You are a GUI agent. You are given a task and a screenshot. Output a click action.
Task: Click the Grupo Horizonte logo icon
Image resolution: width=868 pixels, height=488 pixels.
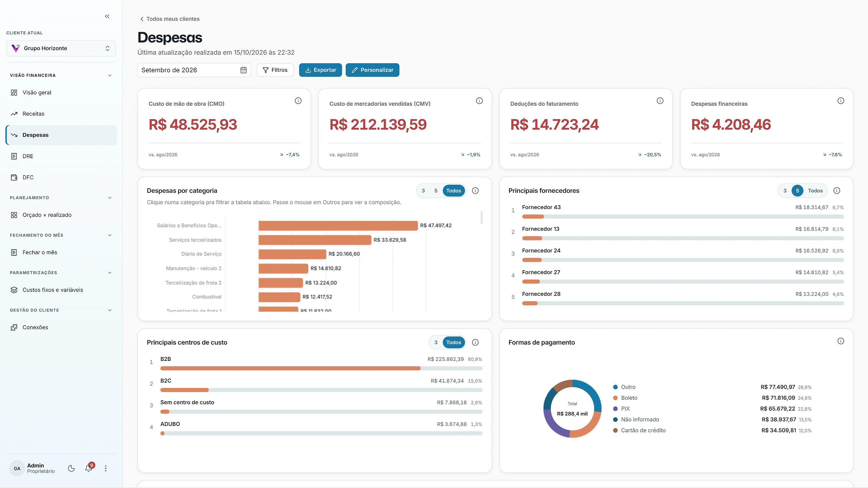pos(15,48)
